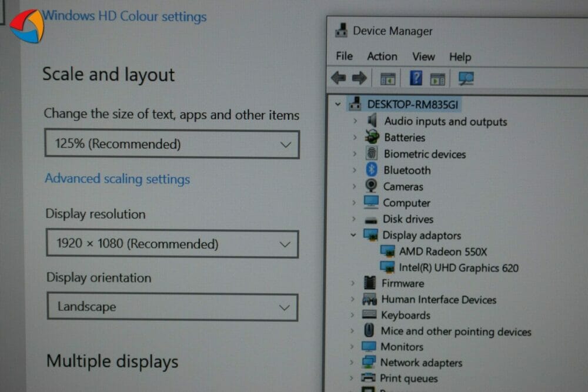Click the Device Manager window title text
This screenshot has width=588, height=392.
click(393, 31)
